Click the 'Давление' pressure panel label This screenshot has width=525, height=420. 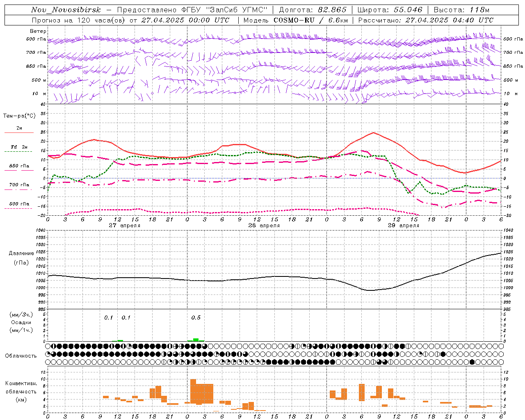[x=21, y=253]
